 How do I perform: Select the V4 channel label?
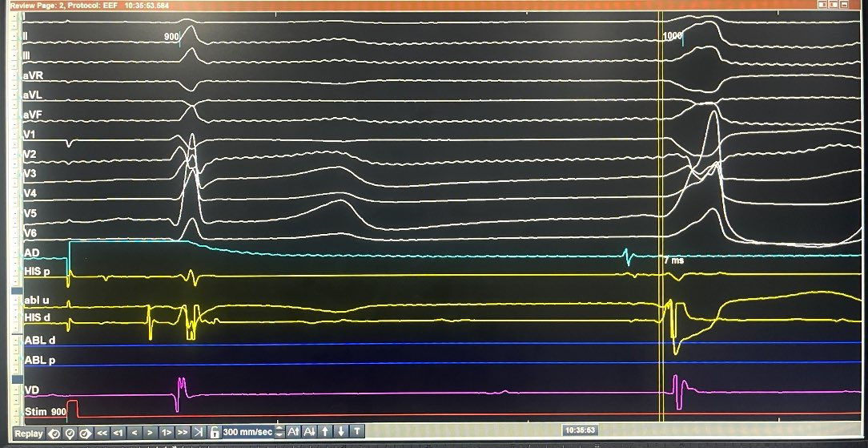[30, 194]
